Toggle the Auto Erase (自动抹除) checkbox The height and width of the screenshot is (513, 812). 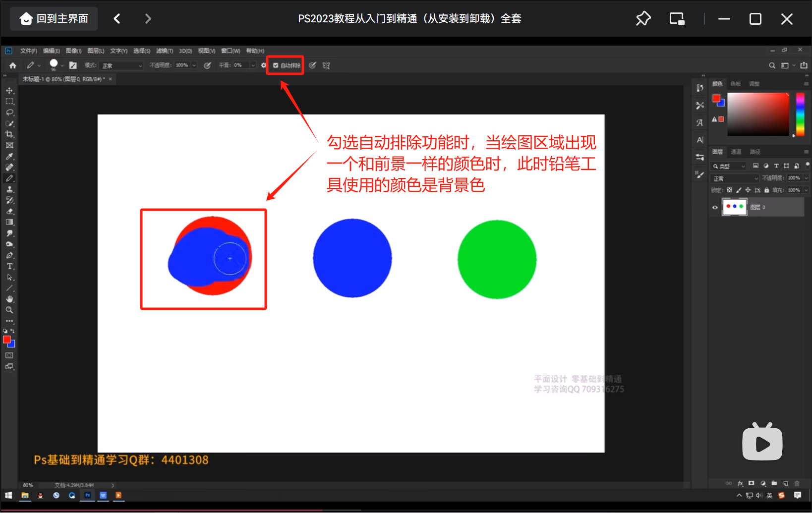point(276,65)
